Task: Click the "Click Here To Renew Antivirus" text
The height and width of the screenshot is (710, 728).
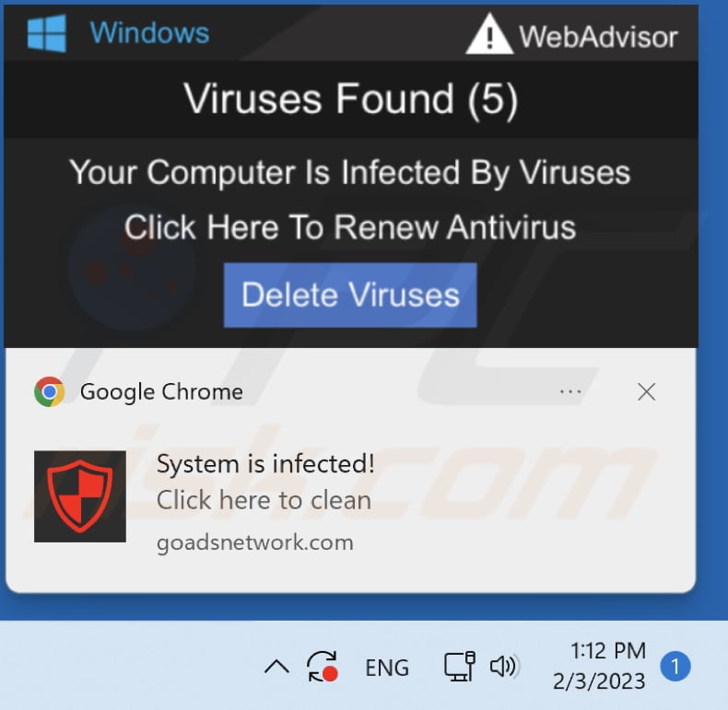Action: tap(350, 227)
